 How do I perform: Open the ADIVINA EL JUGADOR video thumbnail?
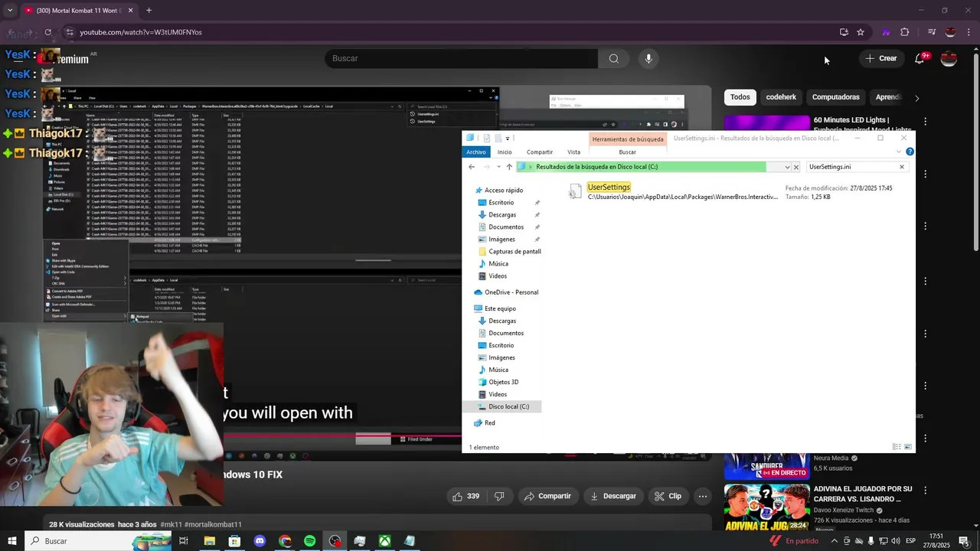[766, 508]
